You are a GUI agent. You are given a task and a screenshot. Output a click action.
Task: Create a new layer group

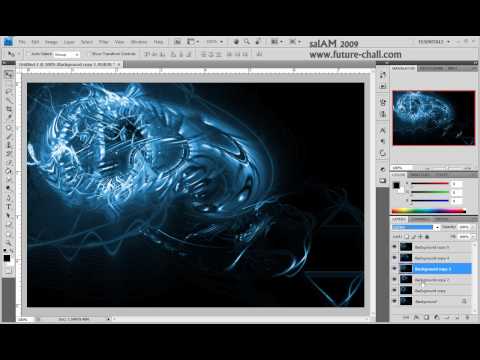(x=447, y=318)
